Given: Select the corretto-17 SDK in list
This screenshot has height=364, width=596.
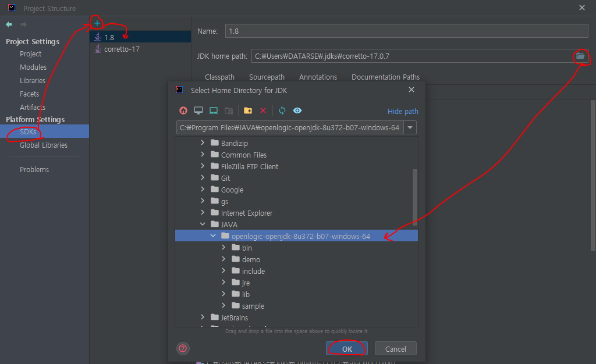Looking at the screenshot, I should click(x=140, y=49).
